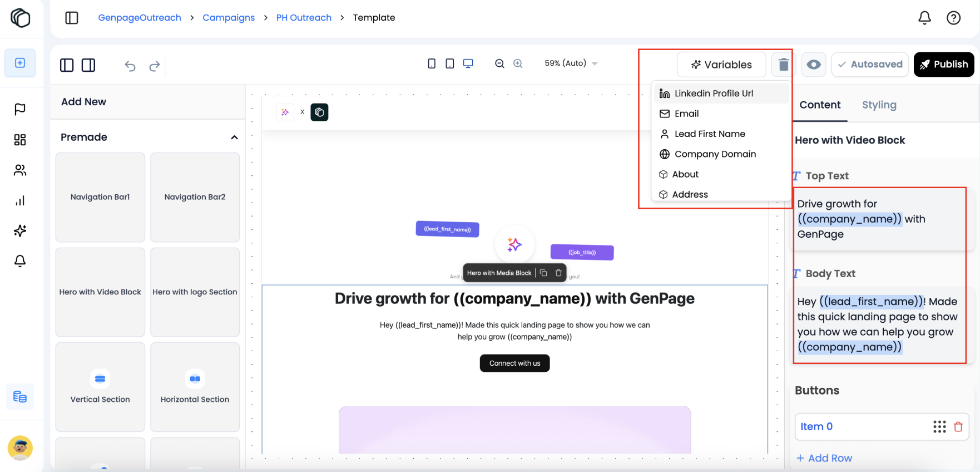Select Linkedin Profile Url variable
980x472 pixels.
click(721, 94)
